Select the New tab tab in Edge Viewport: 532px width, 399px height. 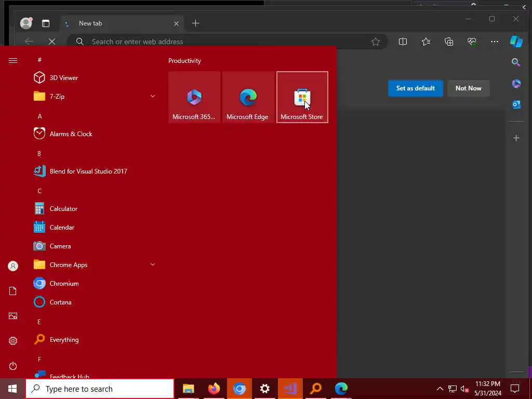pyautogui.click(x=122, y=23)
